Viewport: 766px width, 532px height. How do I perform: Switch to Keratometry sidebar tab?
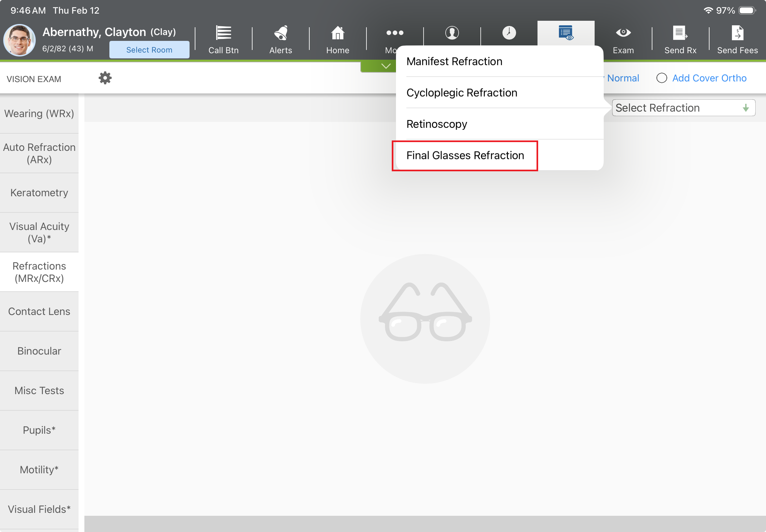39,193
